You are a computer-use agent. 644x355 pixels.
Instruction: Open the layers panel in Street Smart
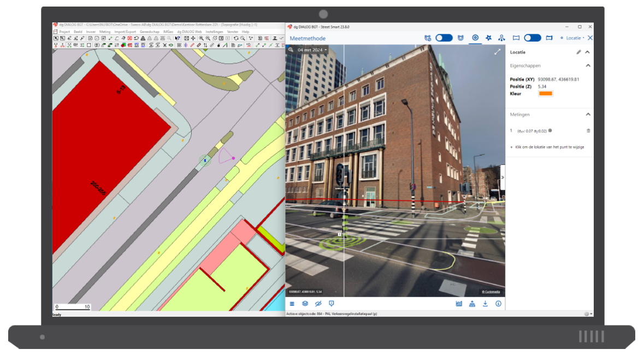(x=305, y=304)
